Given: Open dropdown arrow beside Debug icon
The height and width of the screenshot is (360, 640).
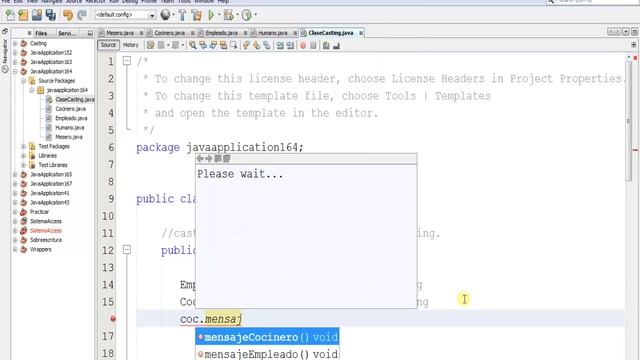Looking at the screenshot, I should [237, 15].
